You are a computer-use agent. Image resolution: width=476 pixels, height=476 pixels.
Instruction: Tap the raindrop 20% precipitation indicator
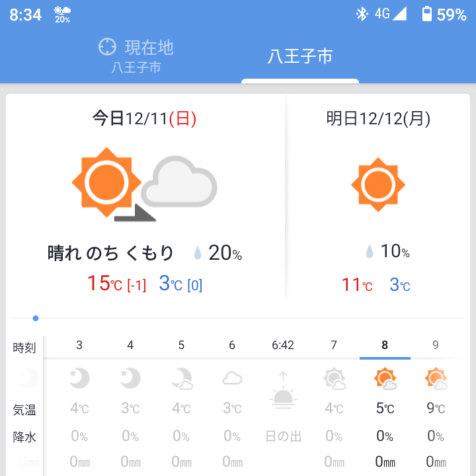(x=218, y=253)
